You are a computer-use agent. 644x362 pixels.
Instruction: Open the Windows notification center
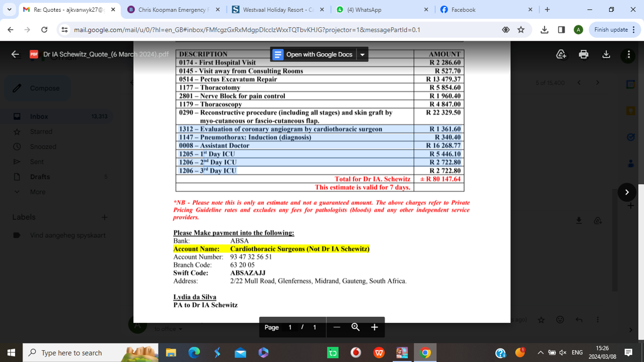[x=628, y=353]
